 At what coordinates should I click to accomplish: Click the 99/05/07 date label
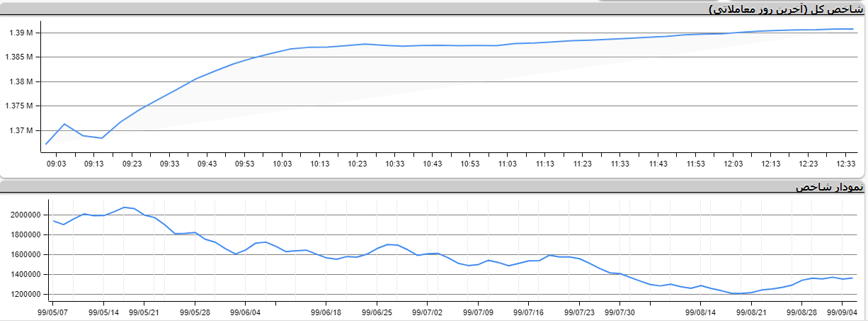tap(54, 312)
